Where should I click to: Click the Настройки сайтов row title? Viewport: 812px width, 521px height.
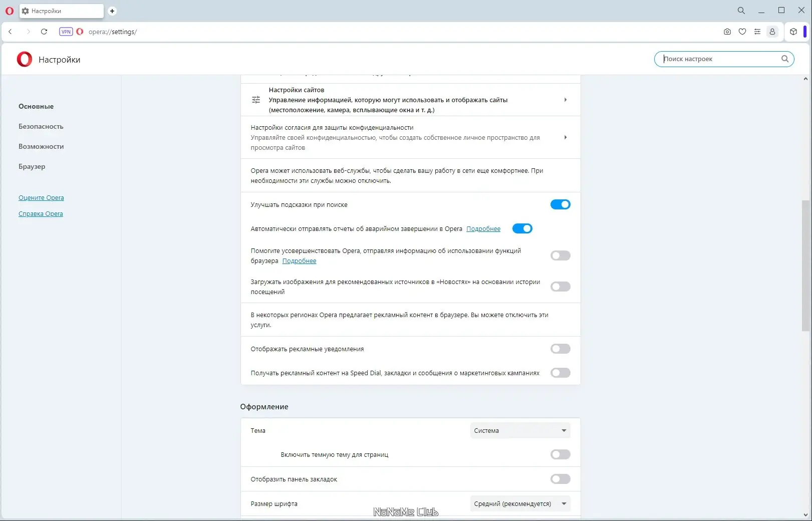coord(297,90)
